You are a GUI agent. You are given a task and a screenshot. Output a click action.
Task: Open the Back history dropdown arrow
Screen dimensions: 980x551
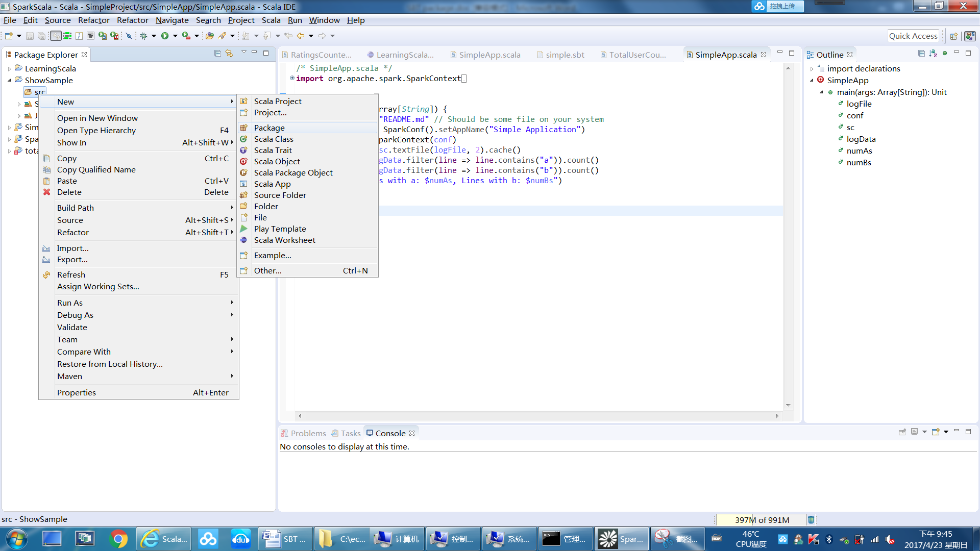click(311, 36)
